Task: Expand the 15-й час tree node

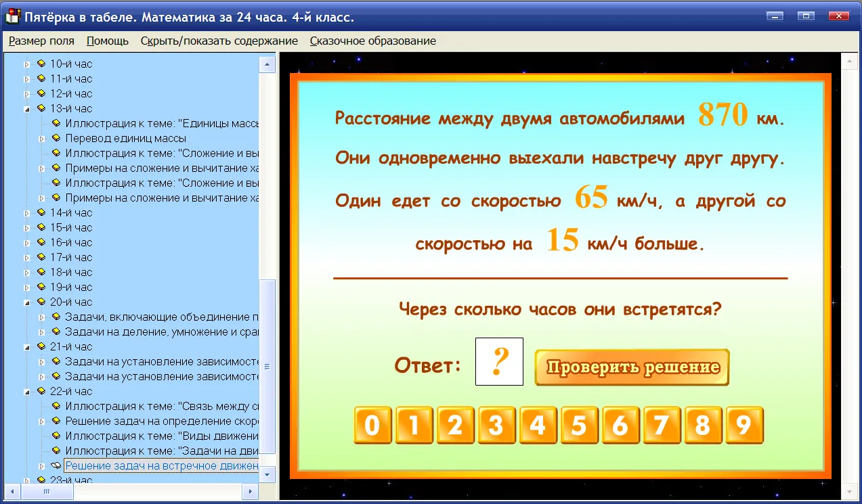Action: click(27, 228)
